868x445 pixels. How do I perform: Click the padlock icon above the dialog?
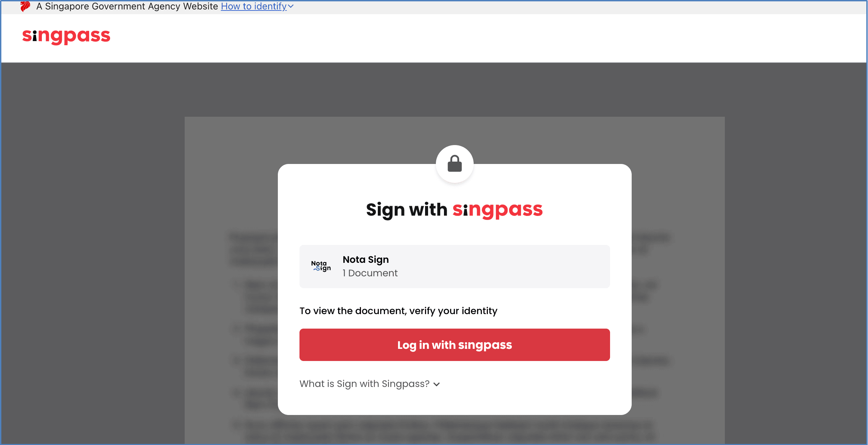[x=454, y=164]
